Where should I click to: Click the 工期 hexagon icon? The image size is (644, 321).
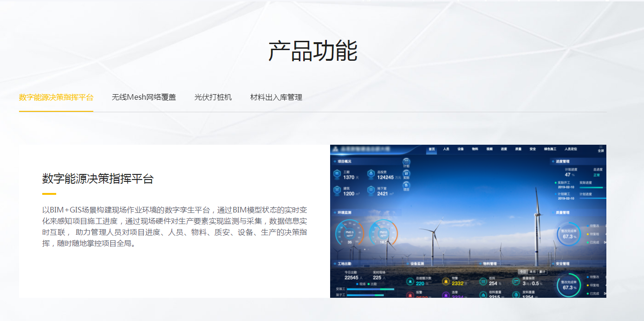337,174
